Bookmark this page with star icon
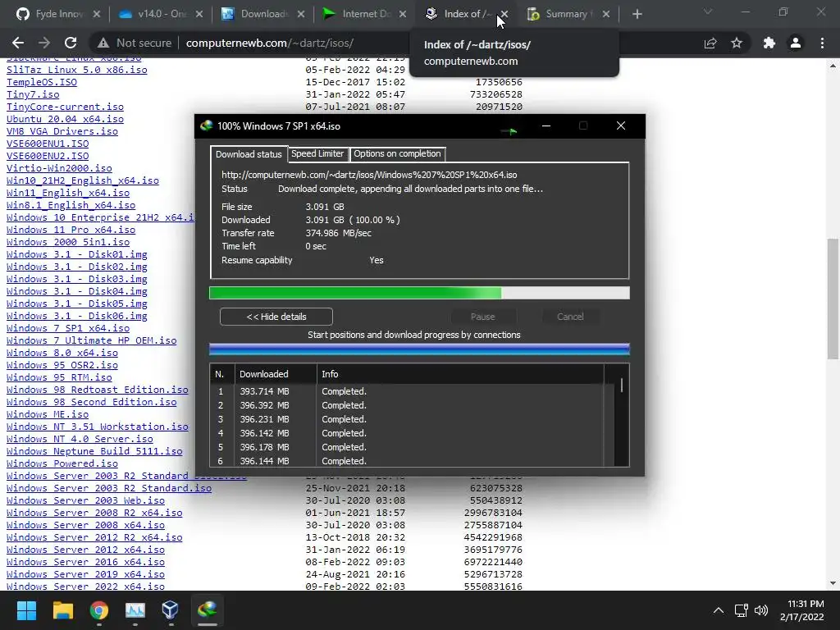The image size is (840, 630). pos(737,43)
